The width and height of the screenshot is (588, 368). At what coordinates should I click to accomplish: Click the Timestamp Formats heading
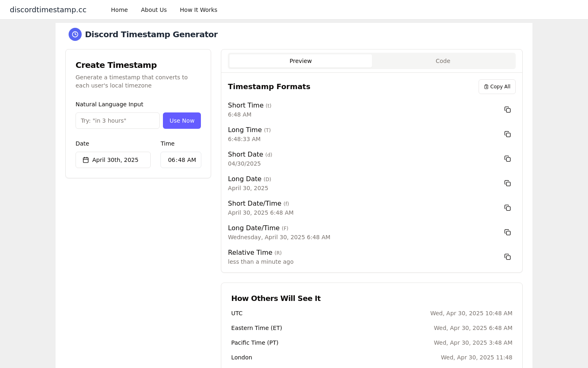269,87
